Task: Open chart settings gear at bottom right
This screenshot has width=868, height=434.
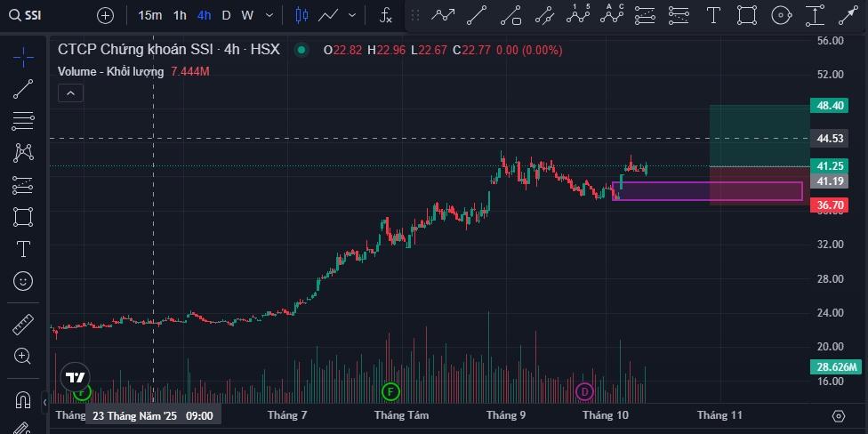Action: 838,415
